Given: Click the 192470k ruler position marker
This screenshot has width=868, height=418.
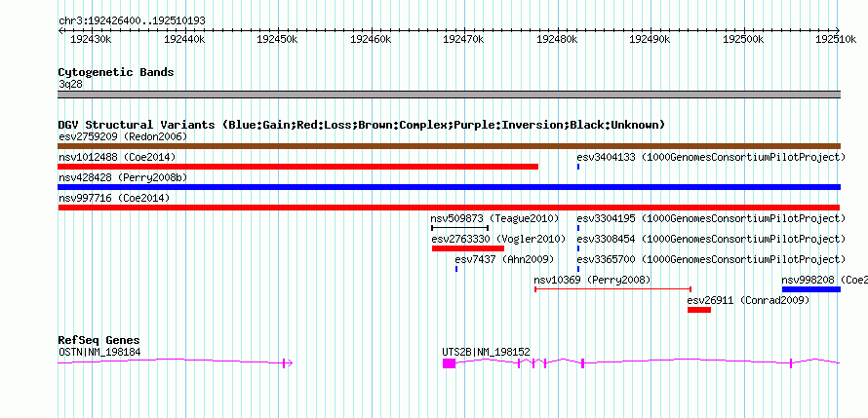Looking at the screenshot, I should point(465,39).
